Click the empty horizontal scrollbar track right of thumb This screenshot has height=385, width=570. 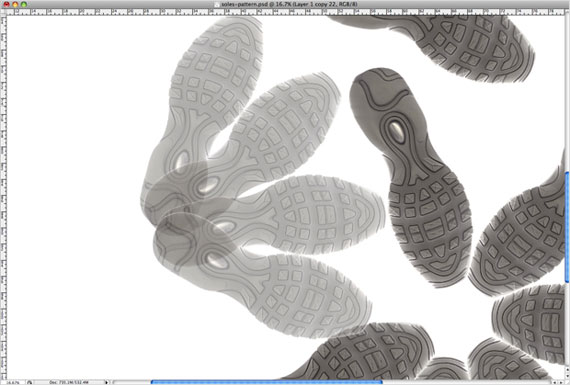pyautogui.click(x=467, y=382)
